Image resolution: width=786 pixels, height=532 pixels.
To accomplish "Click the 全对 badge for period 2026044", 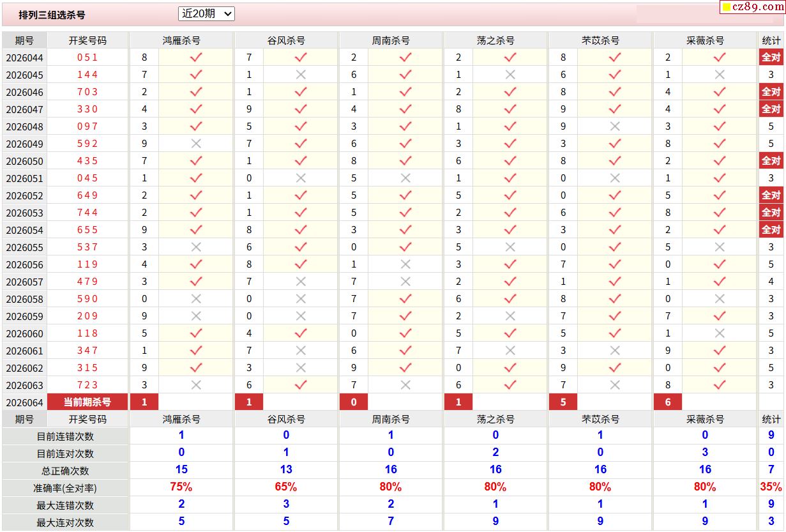I will pyautogui.click(x=771, y=57).
